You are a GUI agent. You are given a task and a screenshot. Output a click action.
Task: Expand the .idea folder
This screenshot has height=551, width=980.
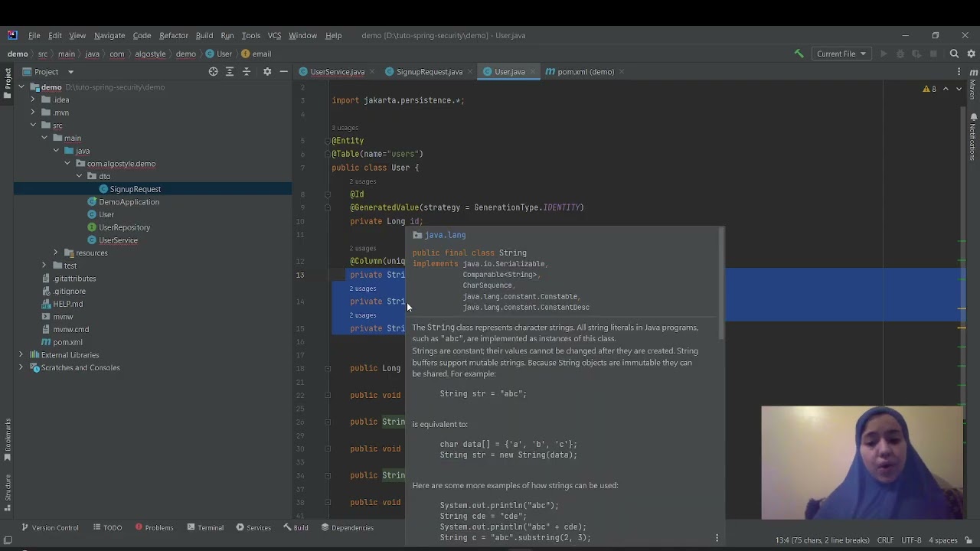33,99
